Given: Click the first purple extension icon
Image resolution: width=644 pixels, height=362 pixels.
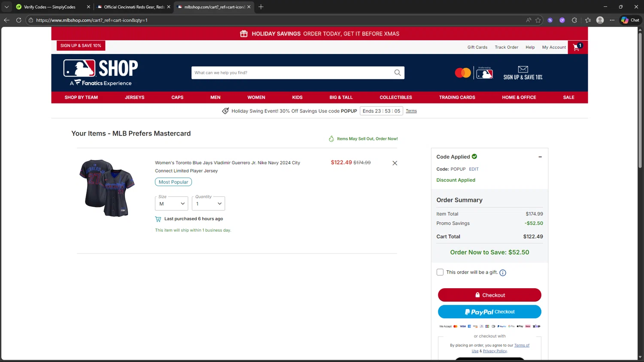Looking at the screenshot, I should tap(550, 20).
